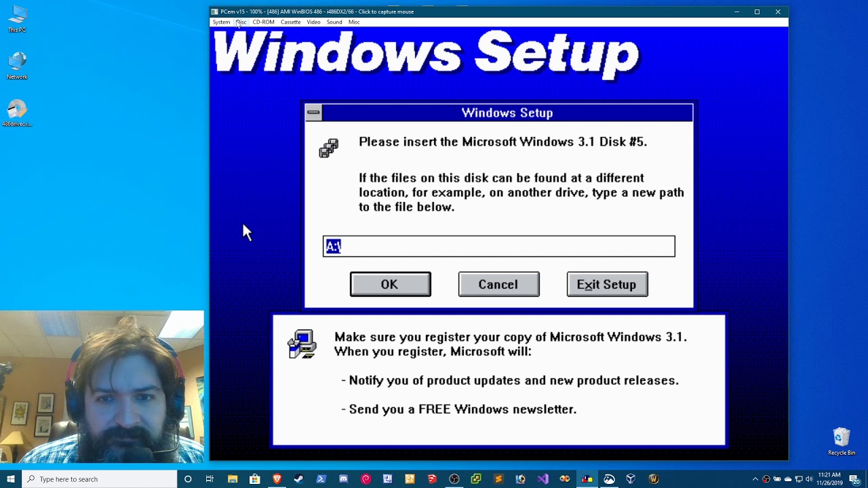This screenshot has height=488, width=868.
Task: Launch Brave browser from taskbar
Action: [277, 479]
